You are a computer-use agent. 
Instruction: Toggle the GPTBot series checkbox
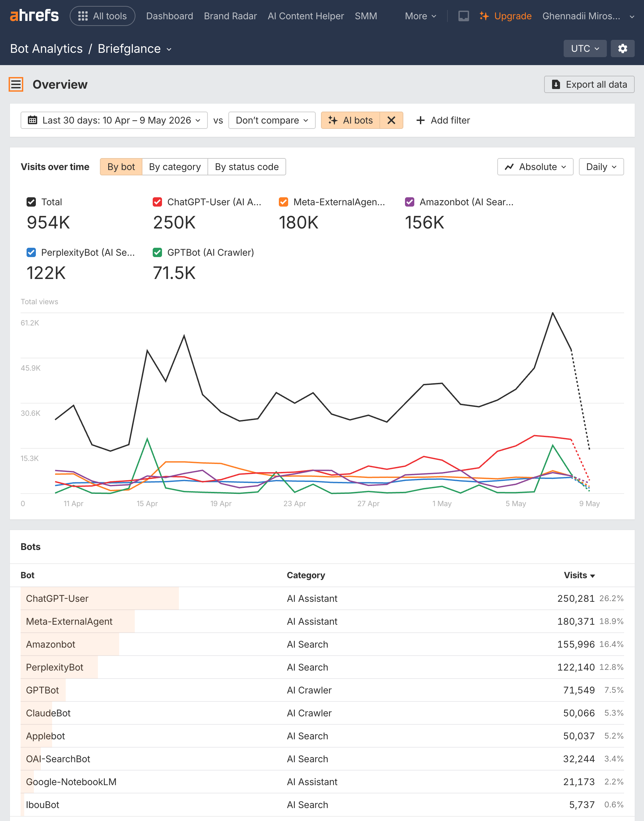[157, 252]
